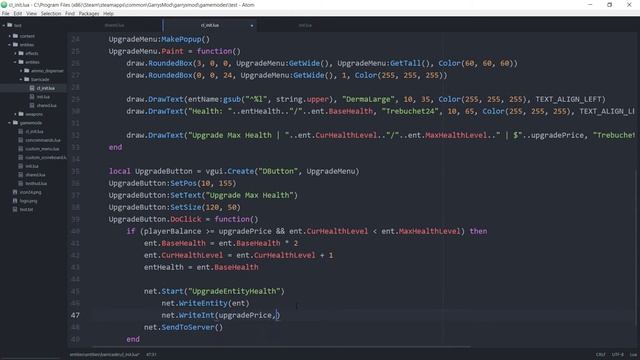Click file icon of barricade shared.lua

click(32, 105)
